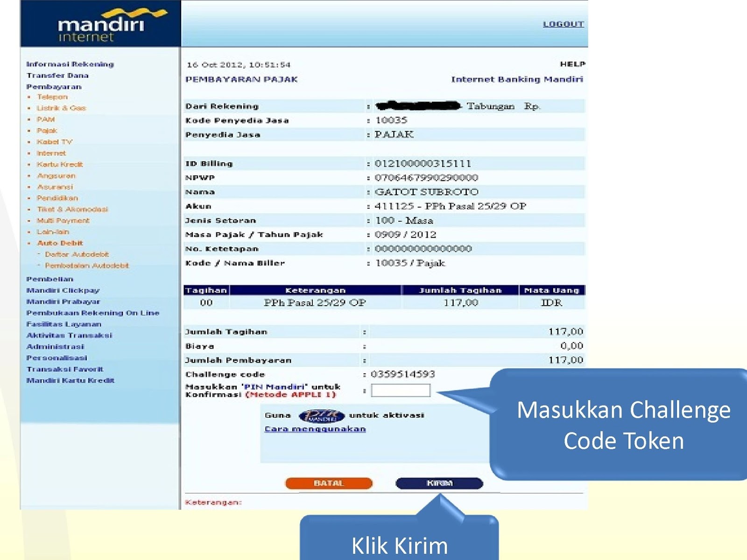Select Asuransi payment option
747x560 pixels.
point(55,187)
